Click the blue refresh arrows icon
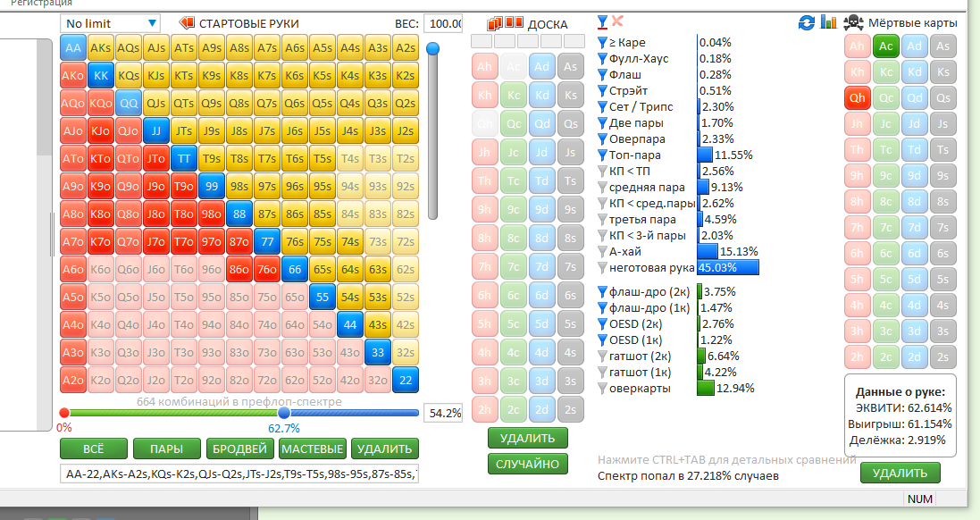The image size is (980, 520). pos(807,22)
